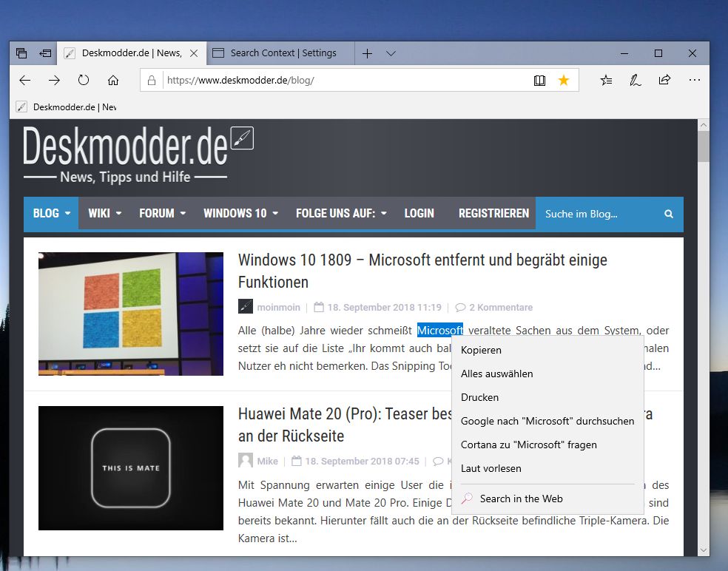
Task: Choose Laut vorlesen in context menu
Action: pyautogui.click(x=547, y=468)
